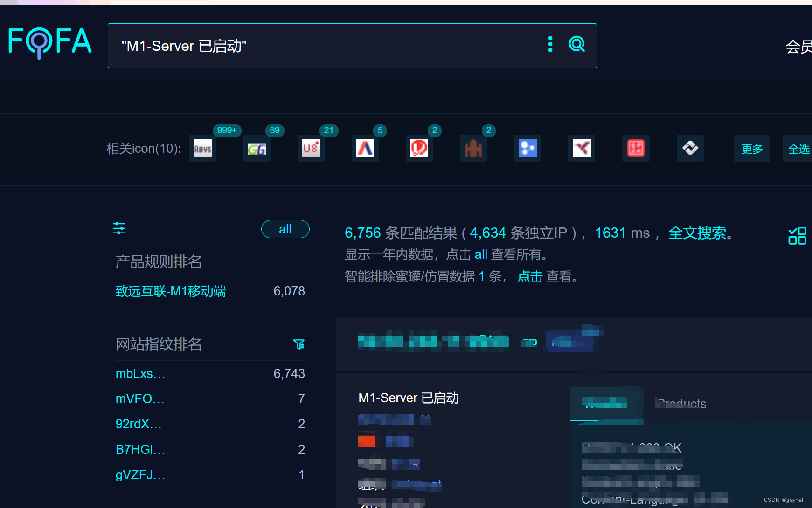Click the 更多 button for more icons
The image size is (812, 508).
(x=752, y=149)
